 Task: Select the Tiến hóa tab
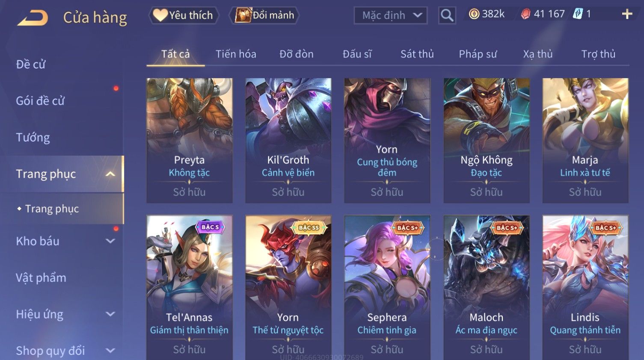click(236, 54)
